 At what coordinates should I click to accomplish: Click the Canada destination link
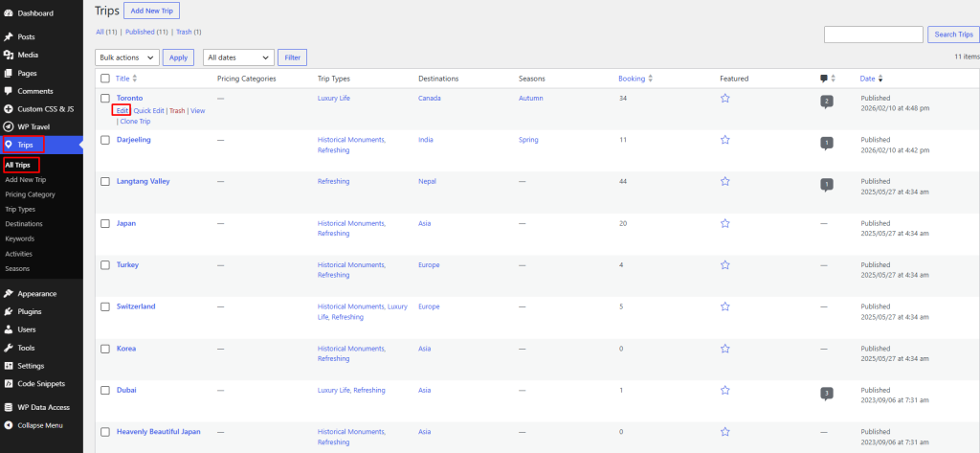tap(430, 99)
